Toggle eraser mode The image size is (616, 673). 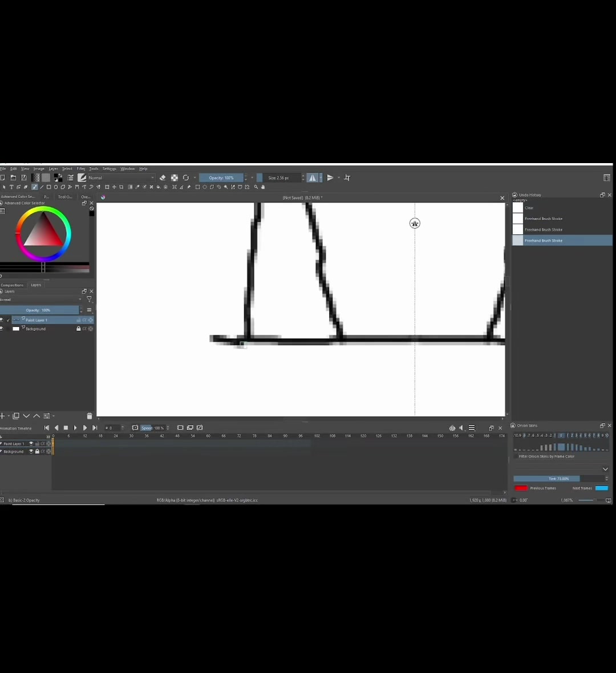coord(162,178)
